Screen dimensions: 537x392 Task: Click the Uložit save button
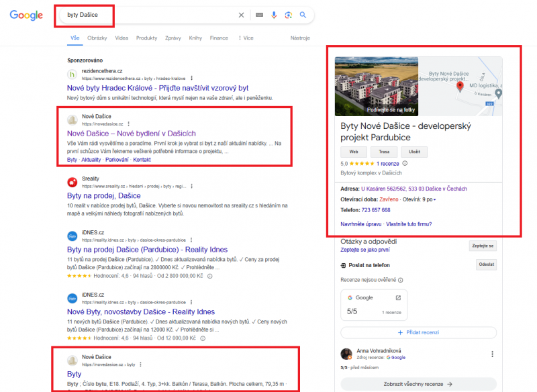click(414, 152)
